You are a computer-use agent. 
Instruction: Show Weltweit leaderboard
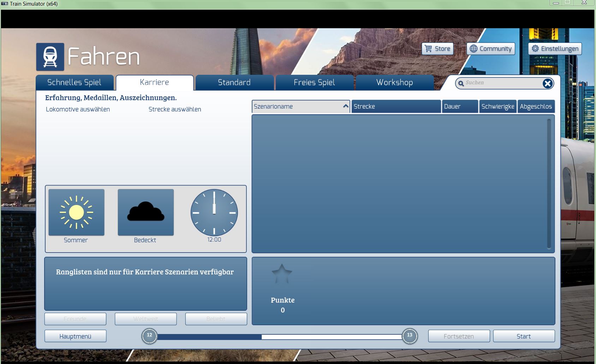[145, 319]
